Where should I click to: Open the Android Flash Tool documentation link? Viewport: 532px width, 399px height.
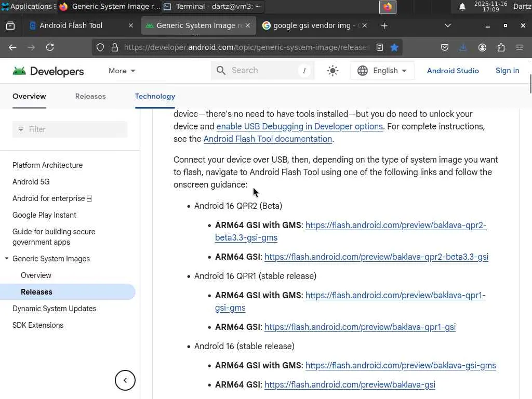(x=268, y=139)
